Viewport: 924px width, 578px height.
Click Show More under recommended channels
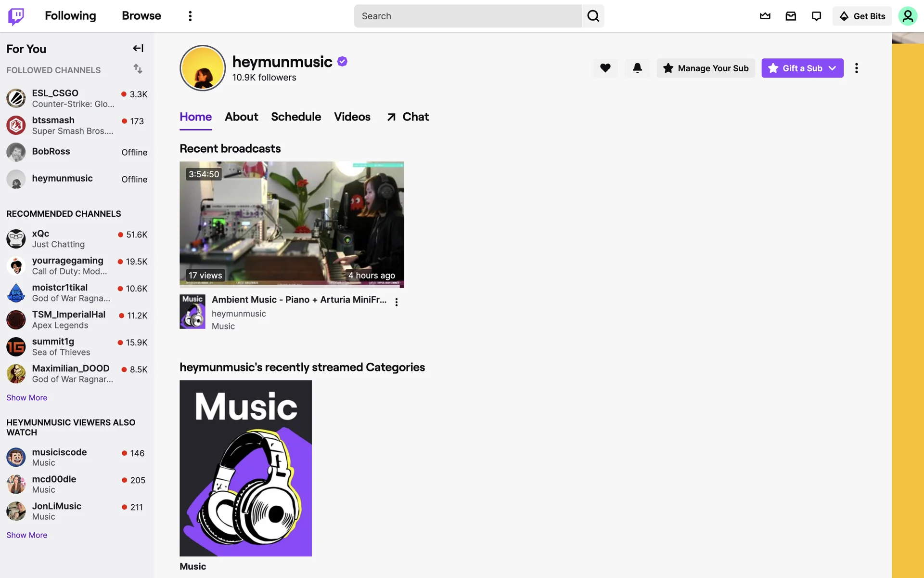(26, 397)
